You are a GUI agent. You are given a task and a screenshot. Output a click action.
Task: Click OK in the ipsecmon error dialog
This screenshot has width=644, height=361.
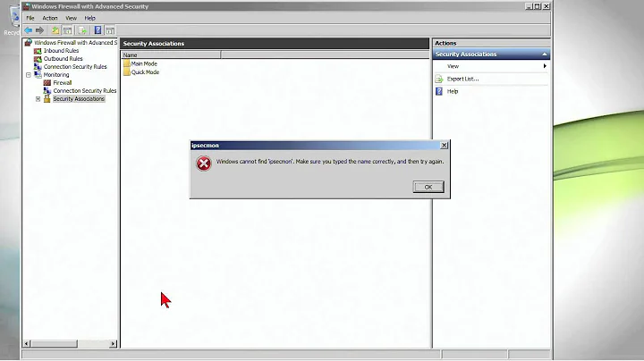[x=428, y=187]
